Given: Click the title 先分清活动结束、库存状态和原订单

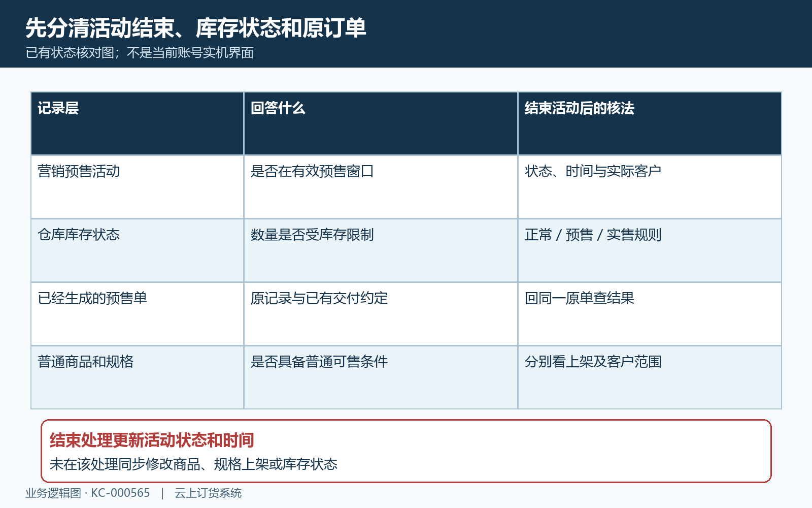Looking at the screenshot, I should coord(196,28).
